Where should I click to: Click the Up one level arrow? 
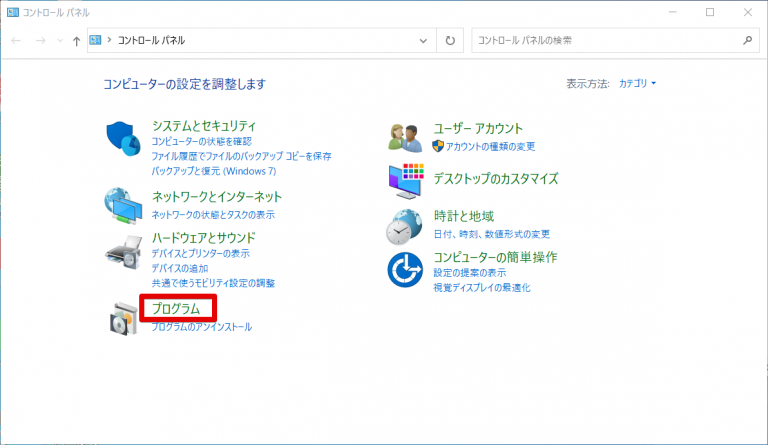point(76,41)
